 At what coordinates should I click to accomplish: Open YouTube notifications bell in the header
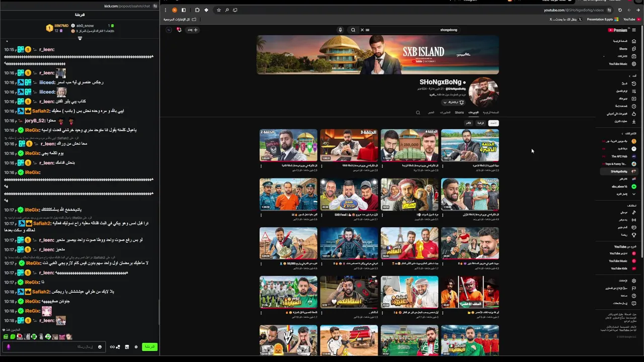tap(179, 30)
